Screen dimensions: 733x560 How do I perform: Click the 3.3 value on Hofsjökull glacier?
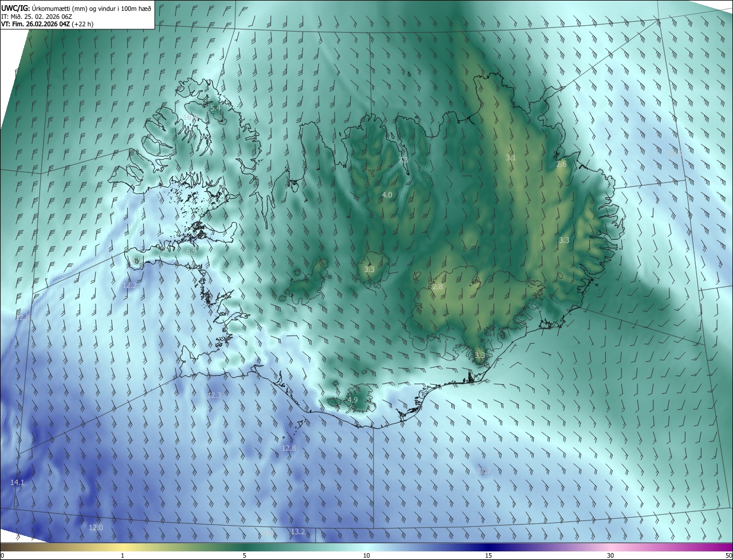coord(369,269)
